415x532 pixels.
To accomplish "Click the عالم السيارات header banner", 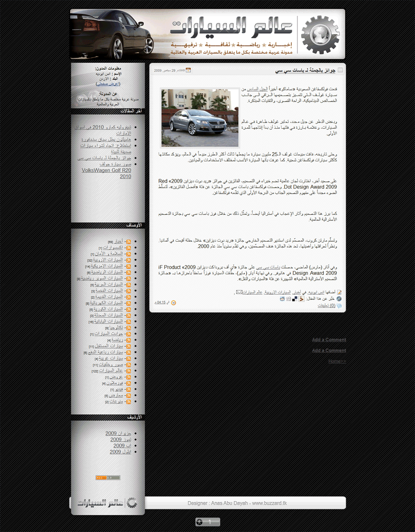I will [207, 34].
